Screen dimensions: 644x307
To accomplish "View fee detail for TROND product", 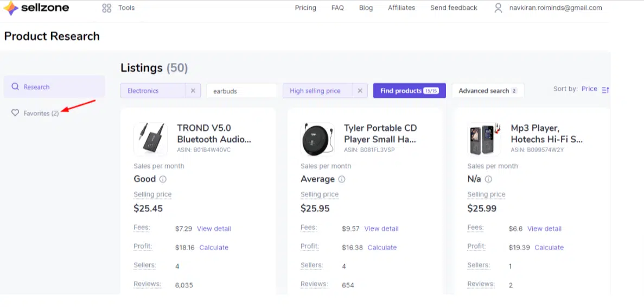I will 214,229.
